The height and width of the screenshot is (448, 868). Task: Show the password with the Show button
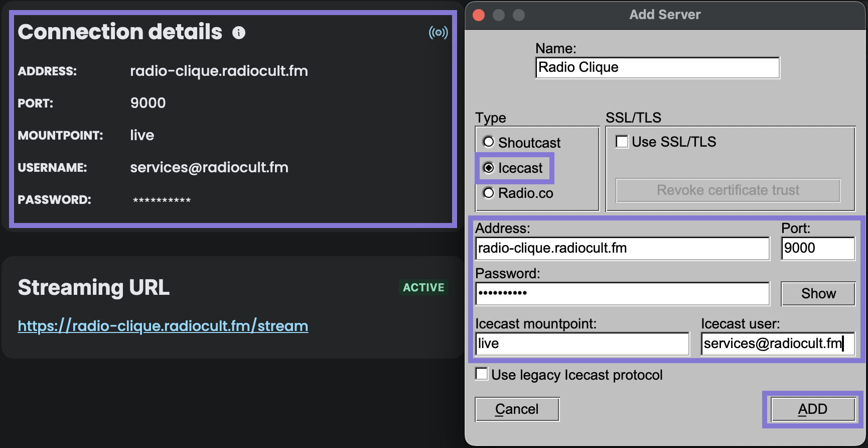point(818,294)
